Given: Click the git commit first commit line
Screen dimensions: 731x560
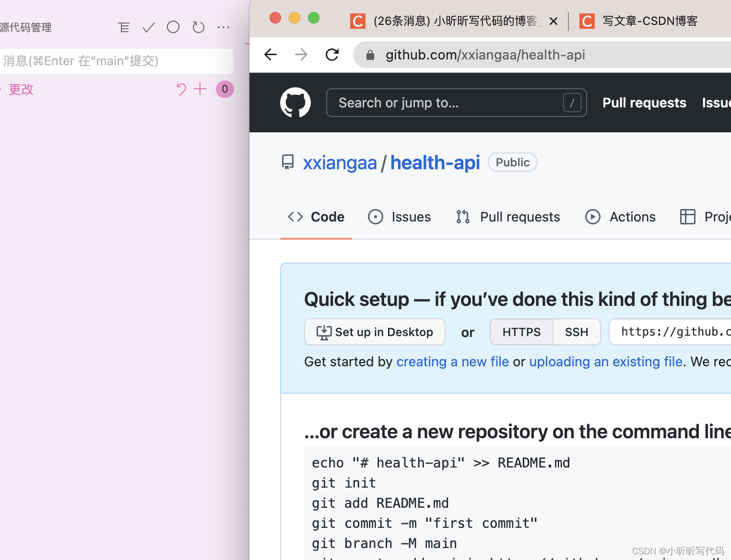Looking at the screenshot, I should tap(425, 523).
